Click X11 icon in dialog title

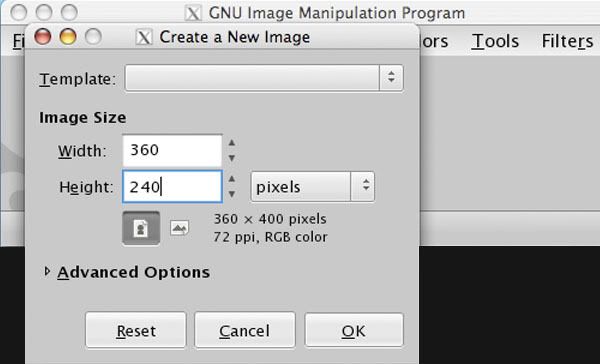point(144,38)
